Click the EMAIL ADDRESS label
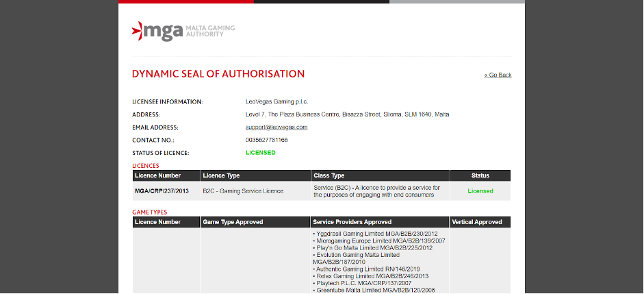Viewport: 644px width, 294px height. click(x=155, y=127)
